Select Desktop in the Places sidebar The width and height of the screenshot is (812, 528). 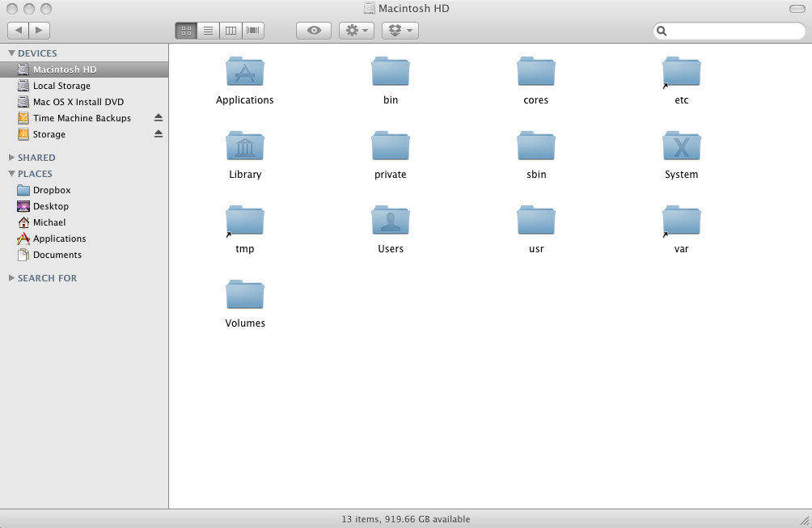point(50,206)
